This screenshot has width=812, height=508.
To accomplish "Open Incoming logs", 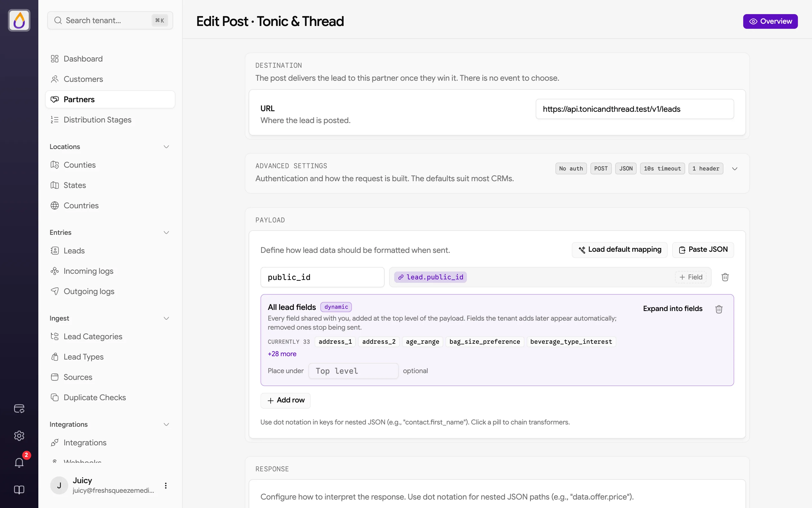I will [x=110, y=271].
